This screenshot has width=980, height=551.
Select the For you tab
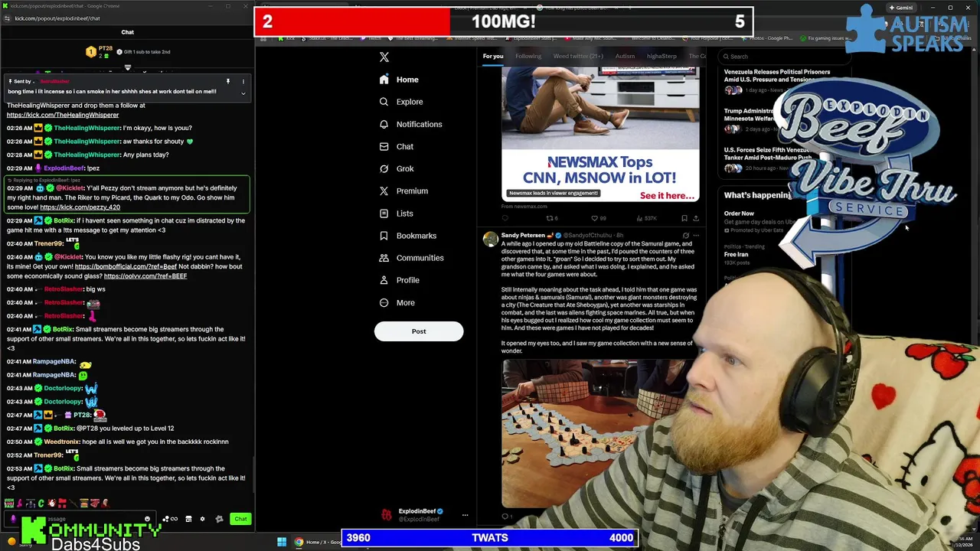pos(493,56)
